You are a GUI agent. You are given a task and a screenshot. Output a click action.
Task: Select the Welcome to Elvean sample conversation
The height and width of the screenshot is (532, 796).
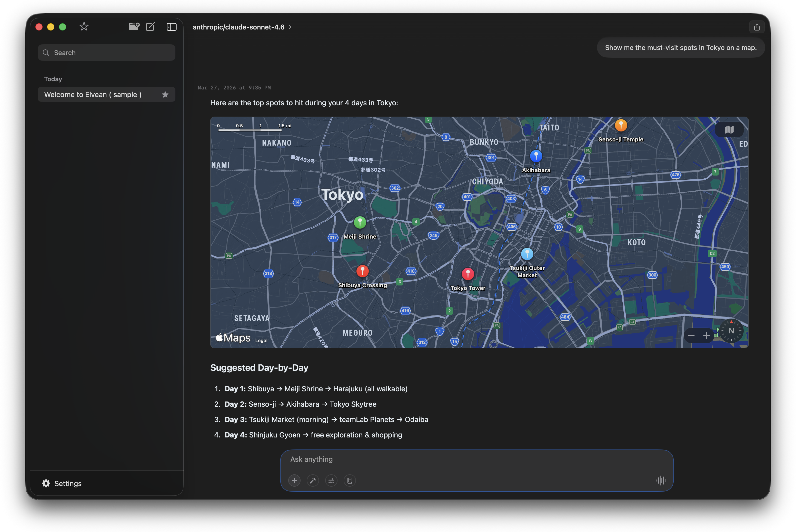coord(98,94)
